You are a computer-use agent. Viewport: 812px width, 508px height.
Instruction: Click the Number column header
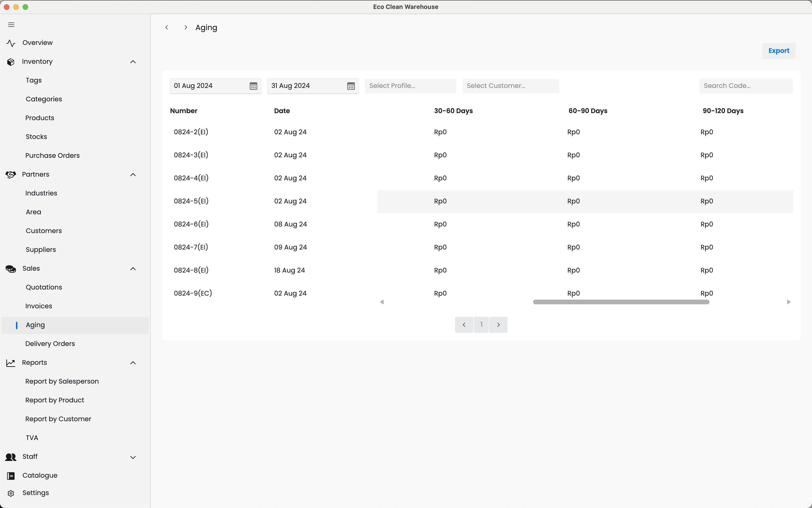pyautogui.click(x=183, y=111)
